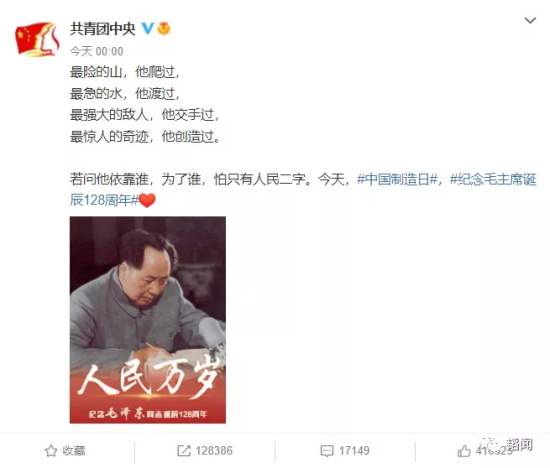Image resolution: width=550 pixels, height=468 pixels.
Task: Open the 共青团中央 account name link
Action: (102, 29)
